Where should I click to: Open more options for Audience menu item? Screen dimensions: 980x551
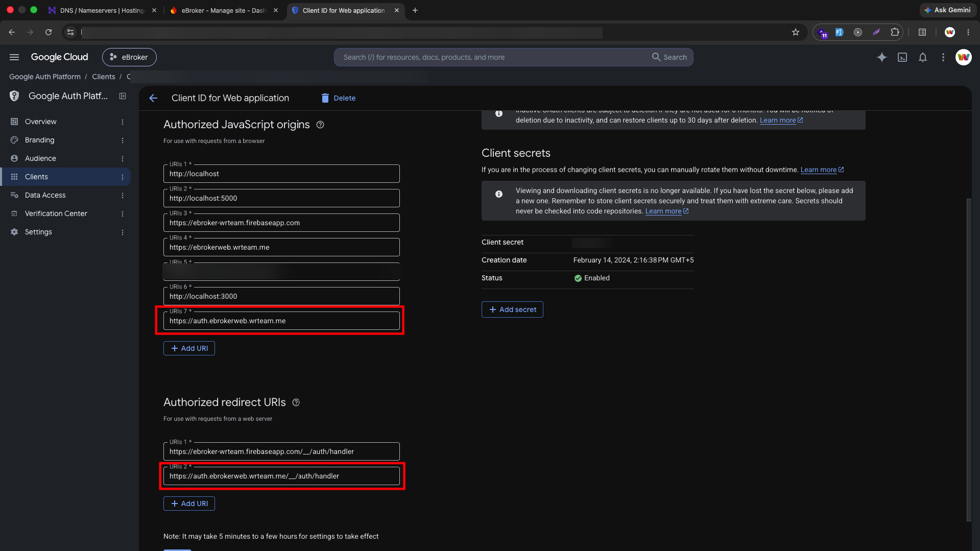[123, 159]
